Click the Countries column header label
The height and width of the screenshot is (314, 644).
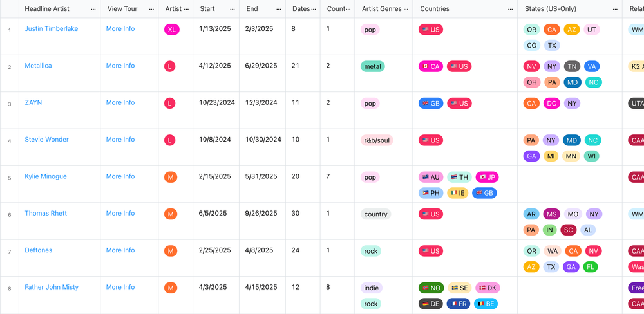tap(435, 8)
